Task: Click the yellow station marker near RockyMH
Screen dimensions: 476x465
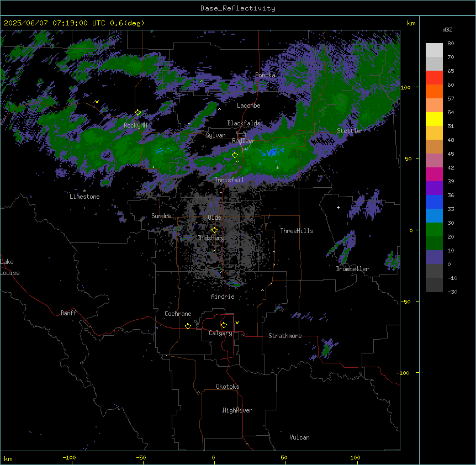Action: coord(138,113)
